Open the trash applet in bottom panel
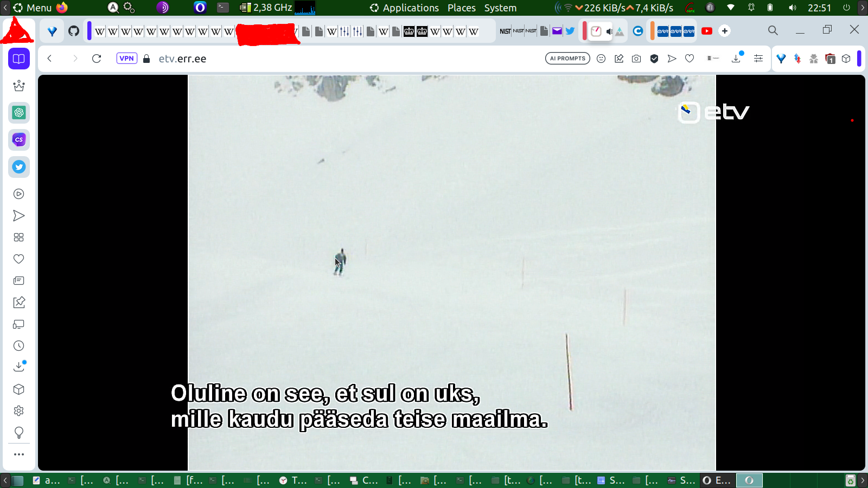 (x=850, y=480)
